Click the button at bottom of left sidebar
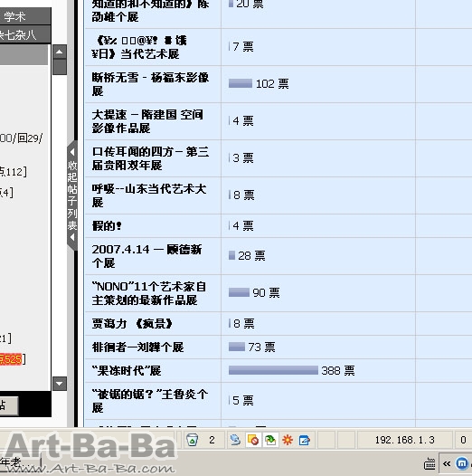Screen dimensions: 472x476 pyautogui.click(x=9, y=405)
